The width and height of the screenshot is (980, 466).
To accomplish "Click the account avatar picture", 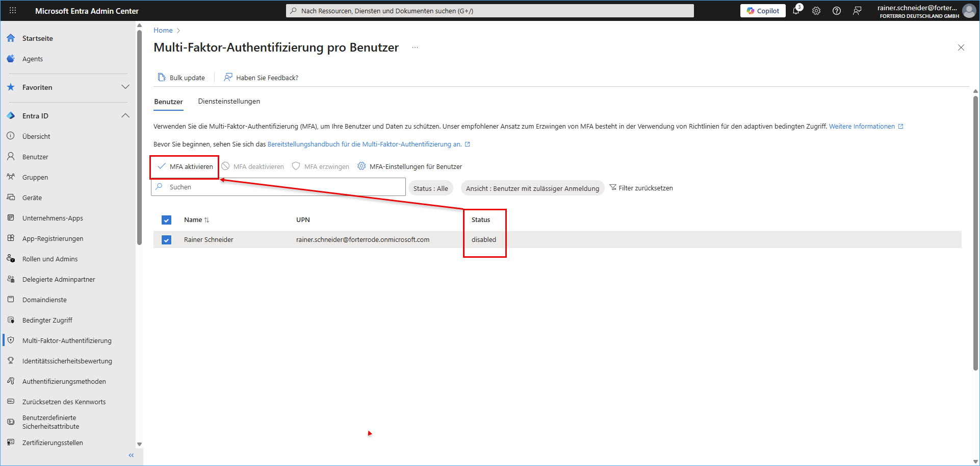I will [969, 11].
